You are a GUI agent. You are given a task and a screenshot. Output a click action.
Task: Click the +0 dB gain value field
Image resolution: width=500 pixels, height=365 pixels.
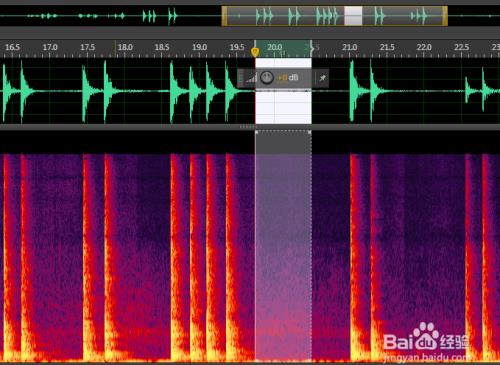click(x=288, y=78)
